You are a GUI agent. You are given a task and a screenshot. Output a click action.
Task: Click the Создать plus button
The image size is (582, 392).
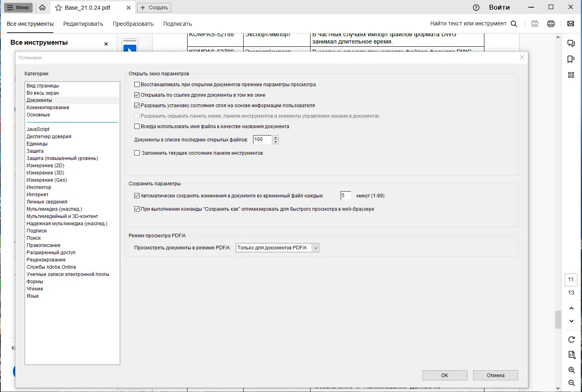(x=154, y=8)
